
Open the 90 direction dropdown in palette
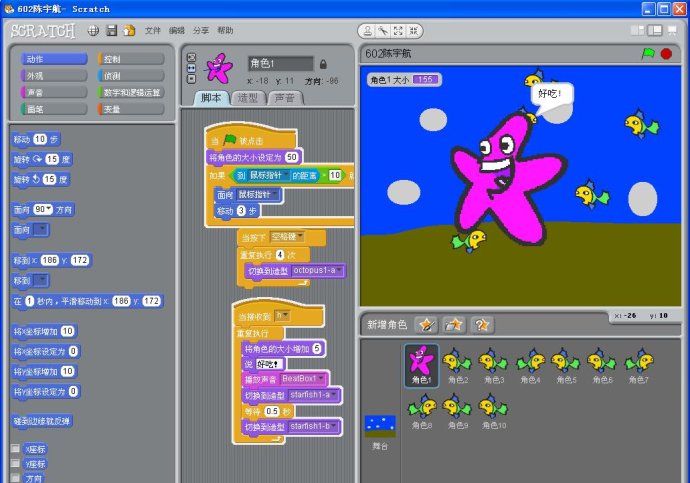49,209
